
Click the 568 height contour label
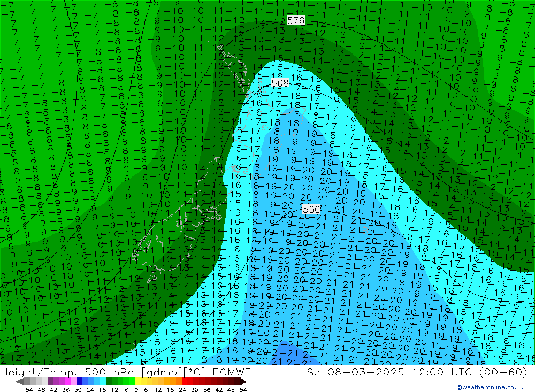coord(280,83)
